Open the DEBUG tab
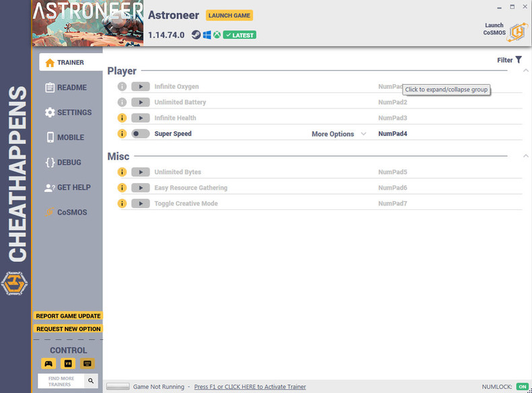This screenshot has height=393, width=532. coord(63,162)
